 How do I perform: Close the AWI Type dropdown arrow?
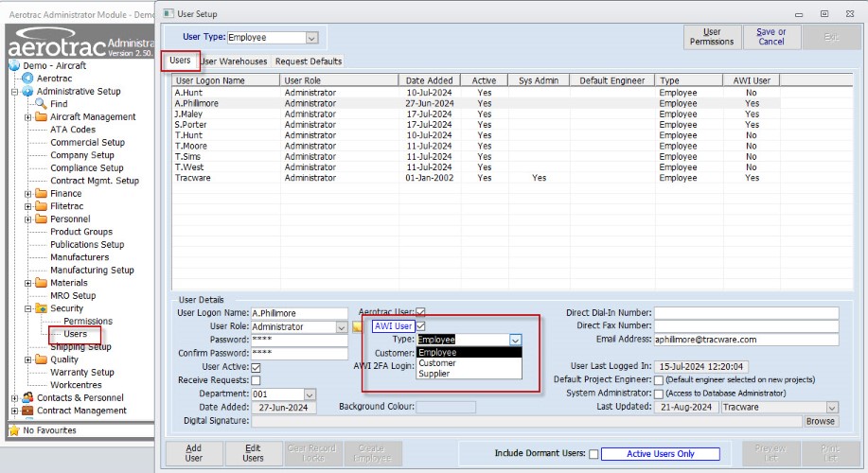point(515,340)
